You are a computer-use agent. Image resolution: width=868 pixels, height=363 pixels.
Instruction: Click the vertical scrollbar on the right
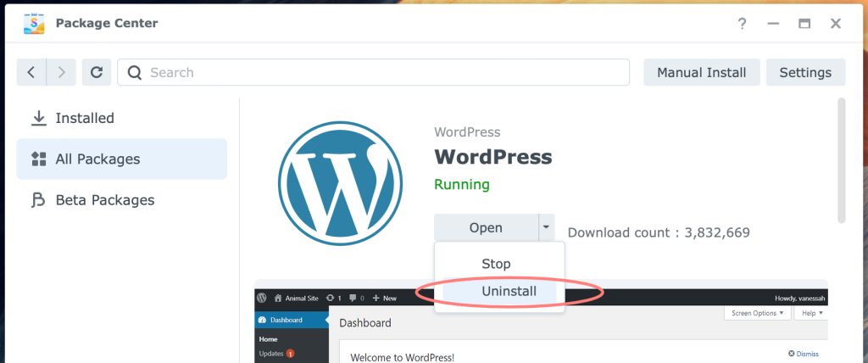click(x=841, y=161)
